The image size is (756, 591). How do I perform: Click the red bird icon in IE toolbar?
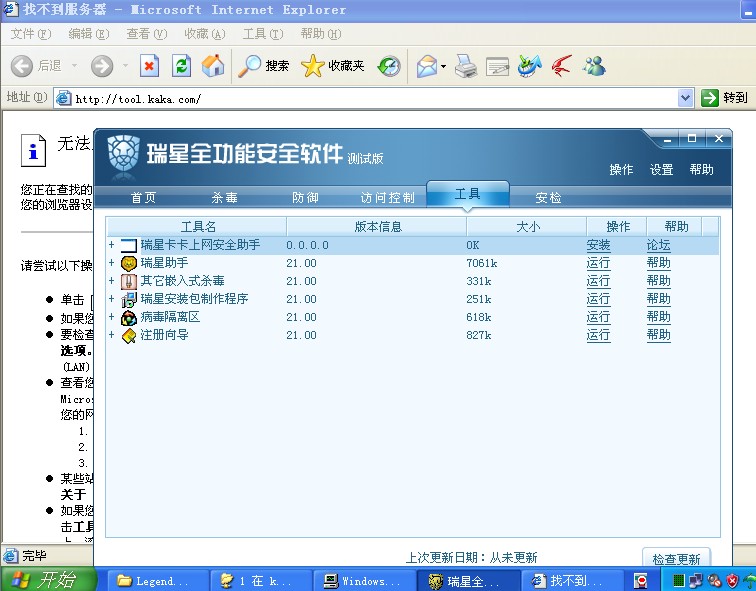pyautogui.click(x=562, y=66)
